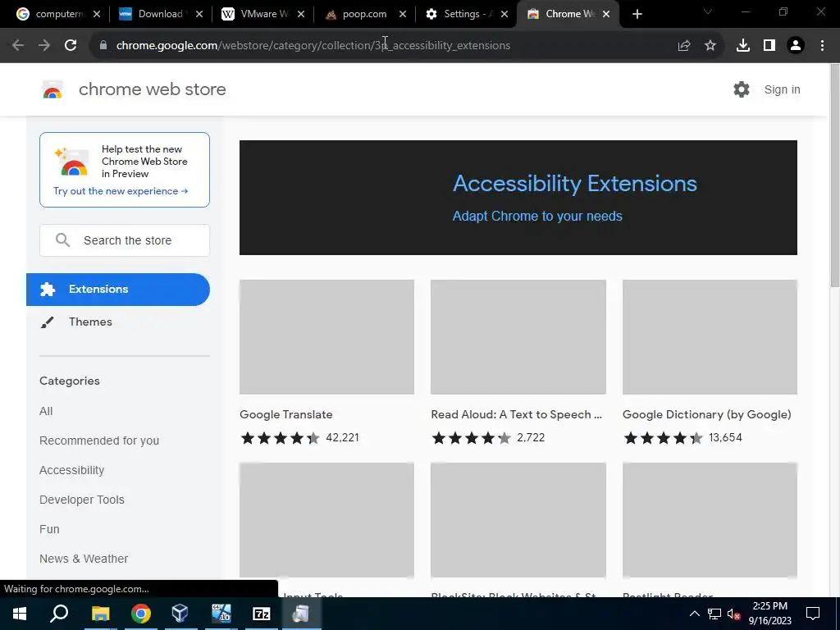Open the taskbar clock and date
The image size is (840, 630).
point(769,614)
